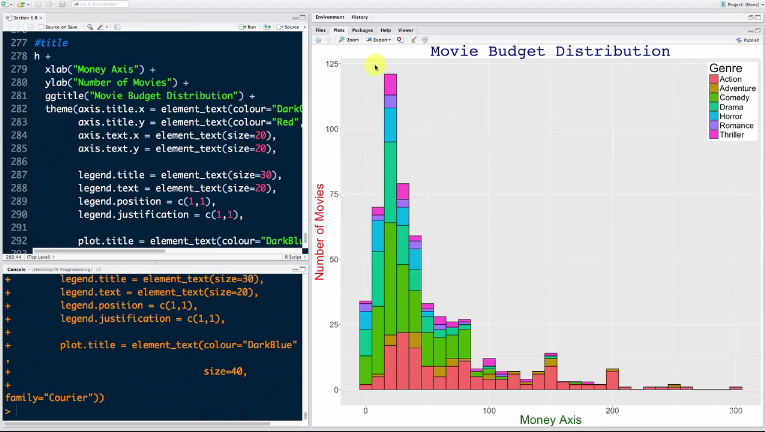Minimize the Environment pane
765x432 pixels.
(x=751, y=17)
